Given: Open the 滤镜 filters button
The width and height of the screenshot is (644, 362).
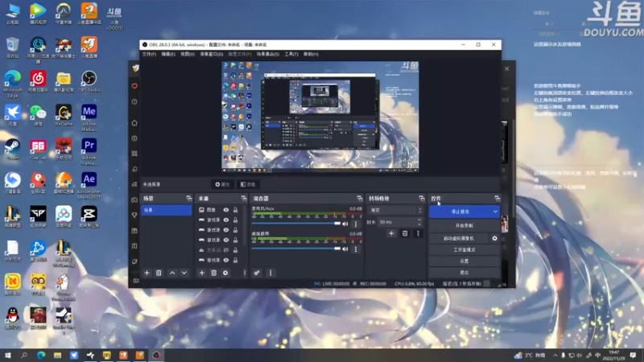Looking at the screenshot, I should pos(248,185).
